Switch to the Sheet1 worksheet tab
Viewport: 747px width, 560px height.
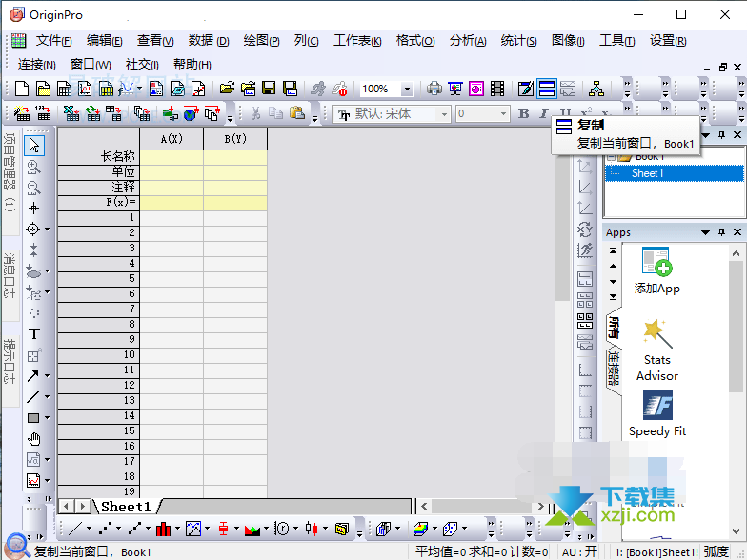point(126,507)
